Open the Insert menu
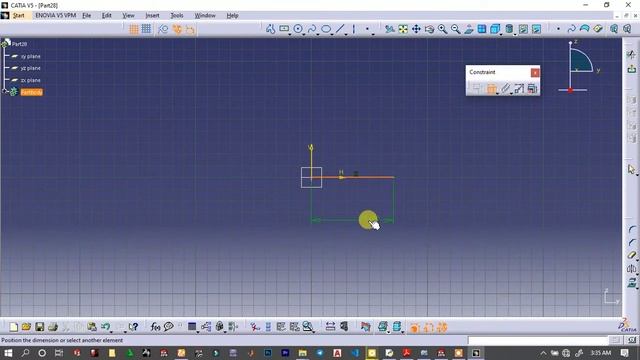The height and width of the screenshot is (360, 640). click(152, 16)
